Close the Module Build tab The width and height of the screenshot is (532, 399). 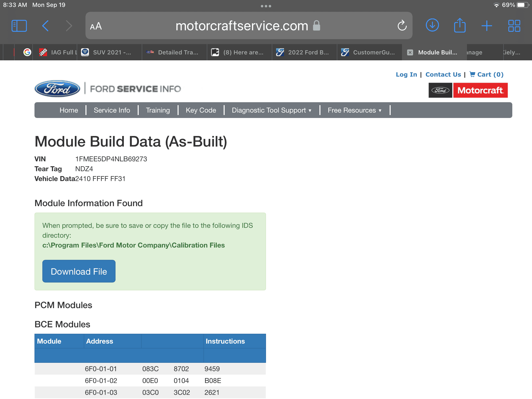tap(410, 52)
